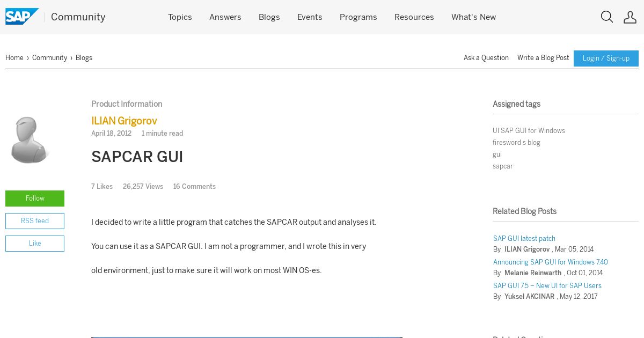Click the Assigned tags heading
The image size is (644, 338).
pos(516,104)
